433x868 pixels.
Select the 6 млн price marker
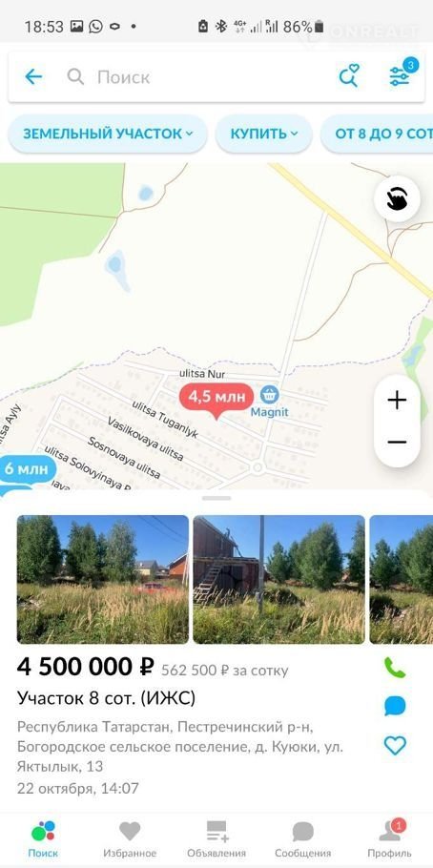click(27, 469)
